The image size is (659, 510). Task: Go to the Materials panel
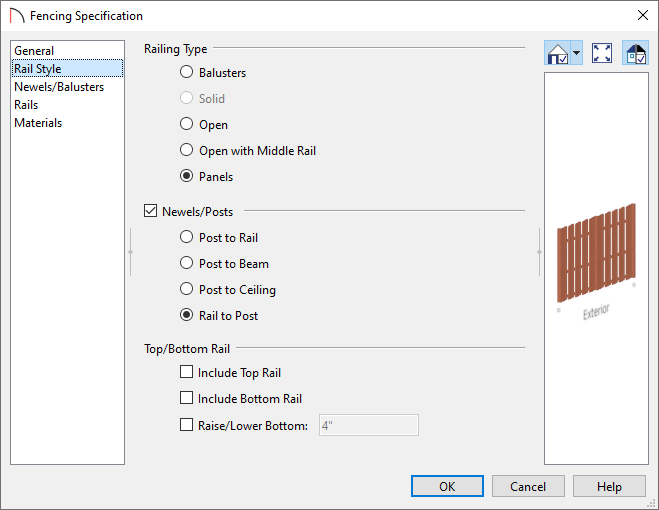(38, 123)
